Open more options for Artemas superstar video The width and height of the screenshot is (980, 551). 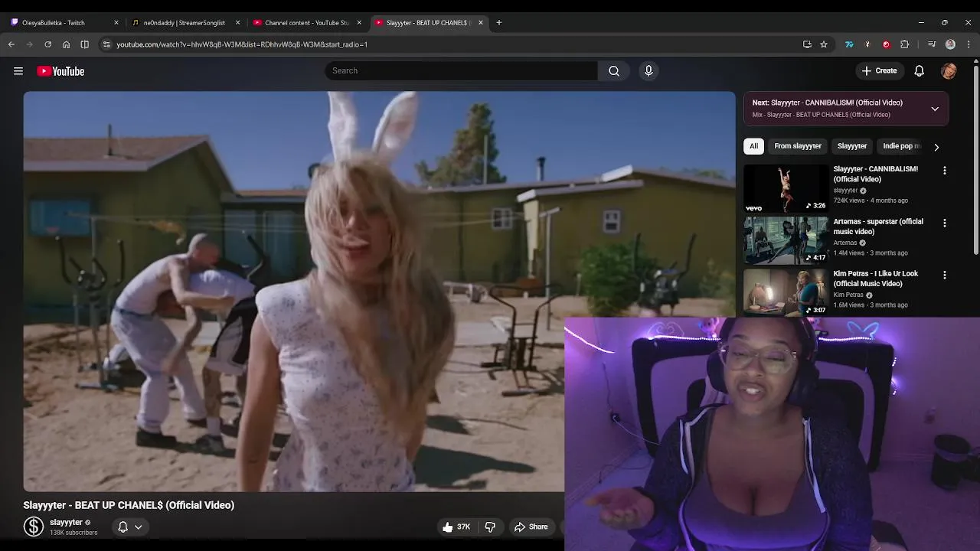[944, 223]
